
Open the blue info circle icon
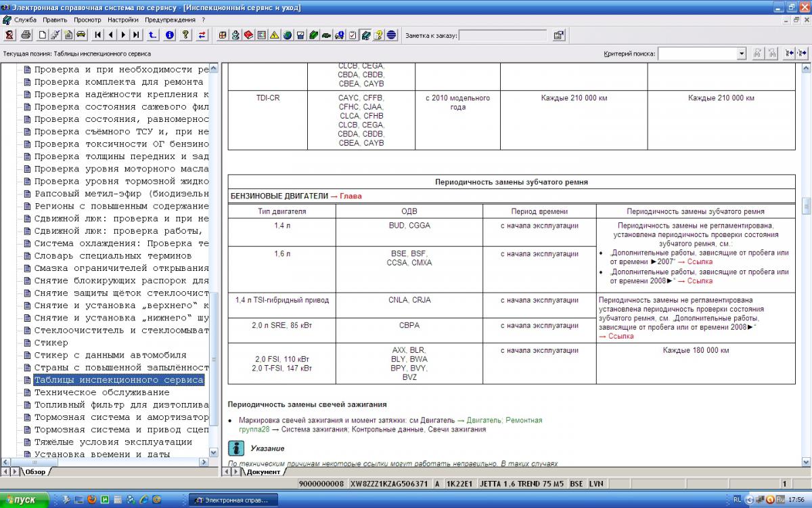(169, 35)
